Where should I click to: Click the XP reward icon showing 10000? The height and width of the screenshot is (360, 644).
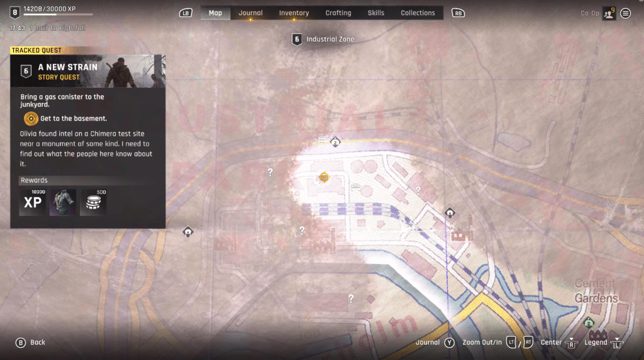pos(33,202)
